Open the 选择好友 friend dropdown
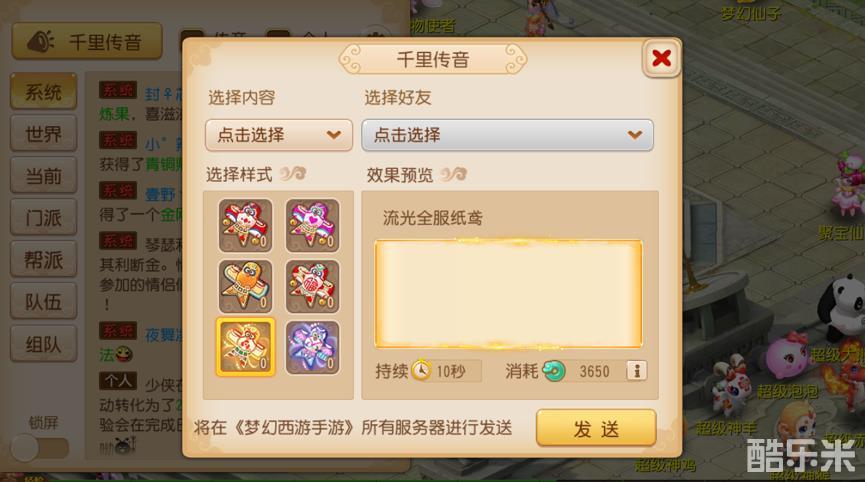The width and height of the screenshot is (865, 482). (508, 135)
